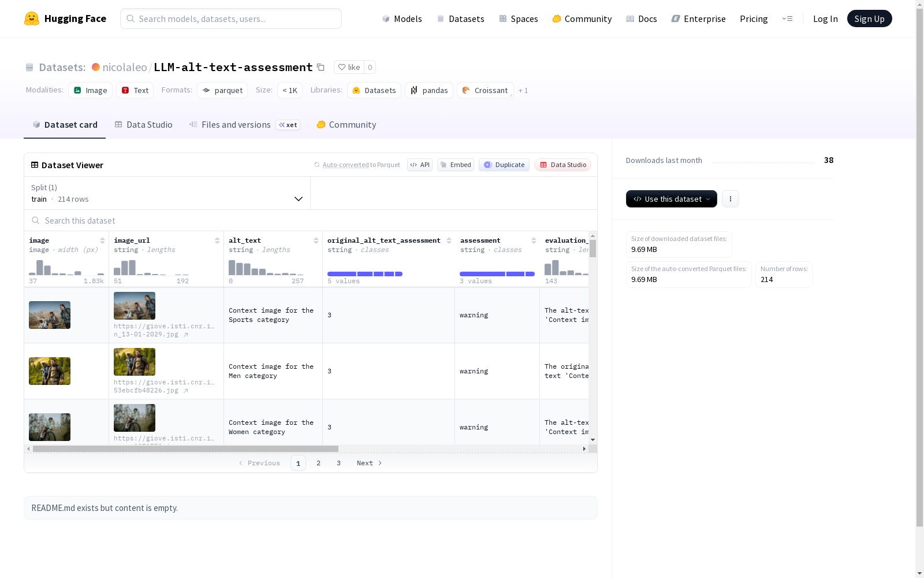
Task: Select image width histogram bars
Action: [66, 268]
